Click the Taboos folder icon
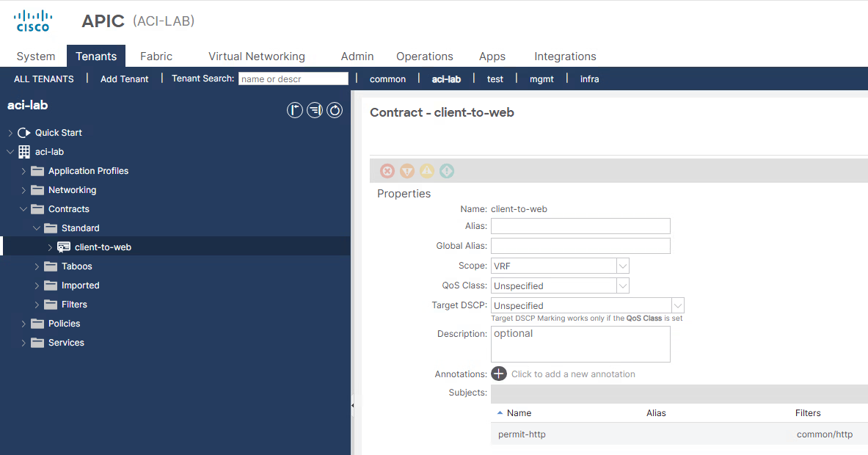The height and width of the screenshot is (455, 868). click(x=51, y=266)
